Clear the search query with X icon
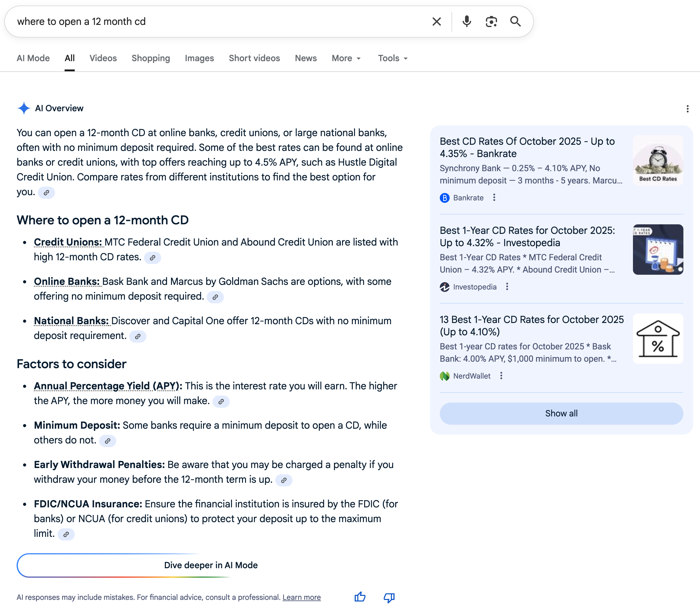 click(436, 22)
